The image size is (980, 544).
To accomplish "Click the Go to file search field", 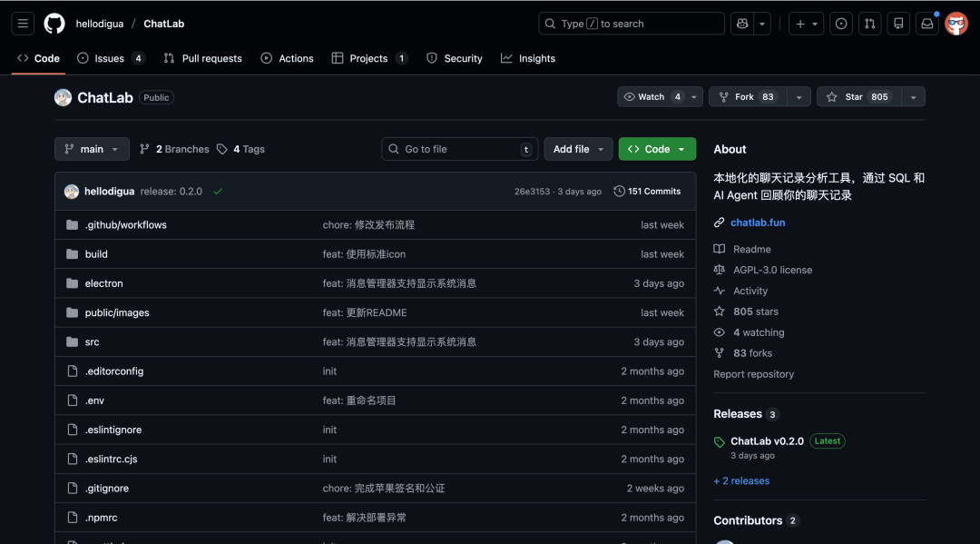I will point(459,149).
